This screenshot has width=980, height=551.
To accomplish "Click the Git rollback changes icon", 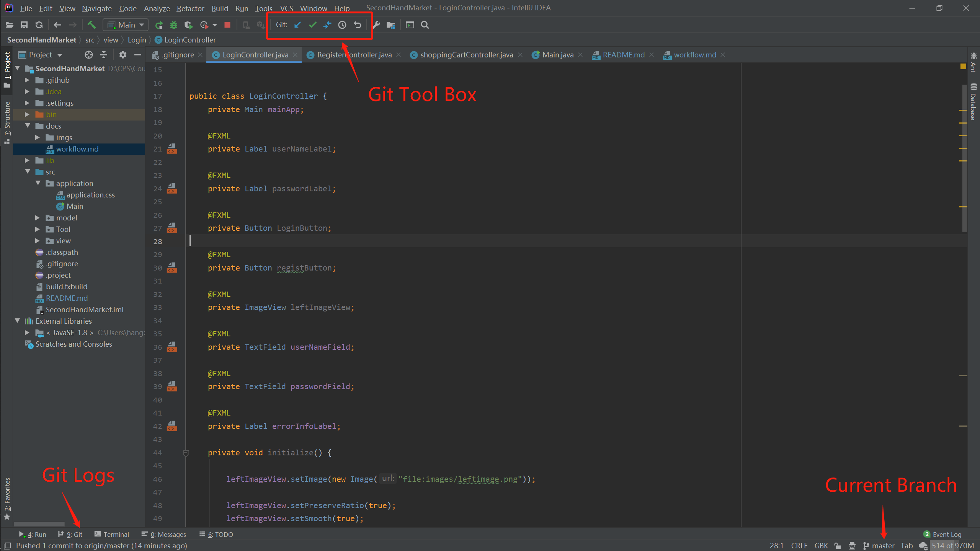I will point(358,25).
